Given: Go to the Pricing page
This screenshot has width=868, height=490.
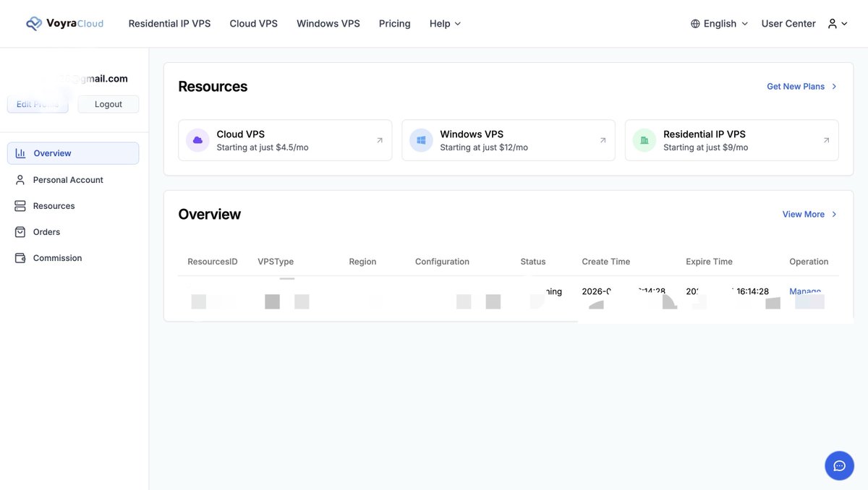Looking at the screenshot, I should (x=395, y=23).
